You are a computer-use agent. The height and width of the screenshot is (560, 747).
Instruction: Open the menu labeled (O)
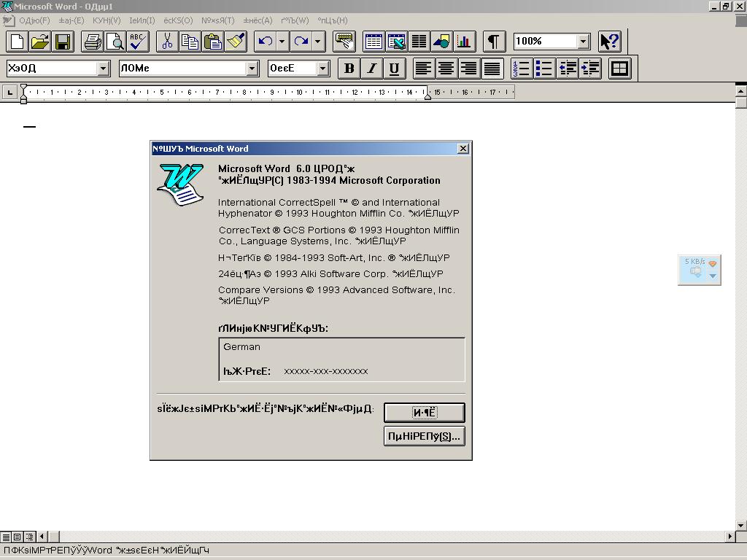coord(178,20)
